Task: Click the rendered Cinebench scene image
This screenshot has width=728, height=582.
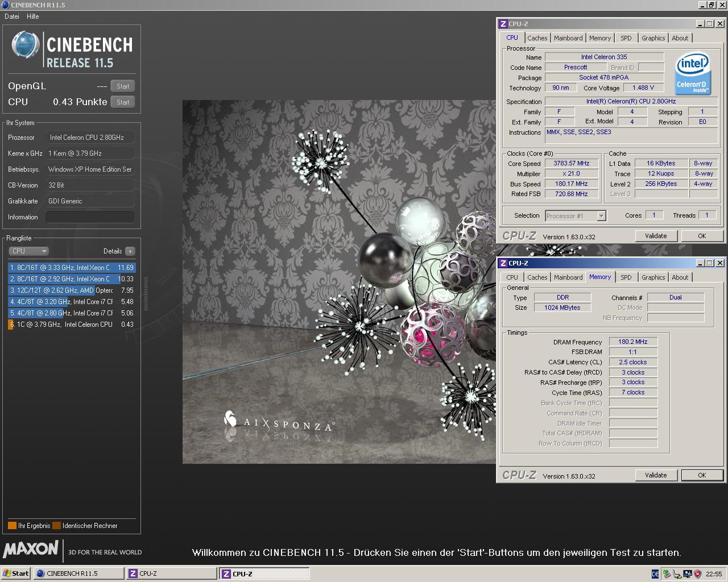Action: (339, 282)
